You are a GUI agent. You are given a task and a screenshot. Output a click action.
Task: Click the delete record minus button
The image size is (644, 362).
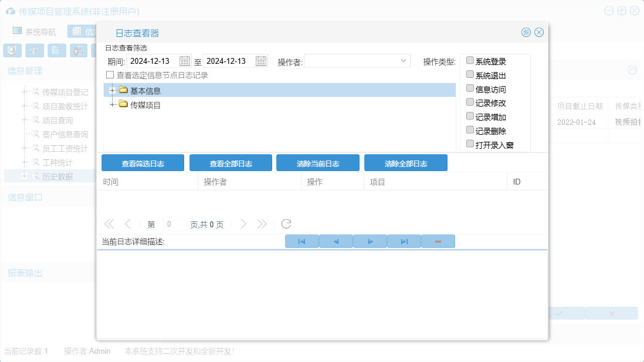[x=438, y=241]
